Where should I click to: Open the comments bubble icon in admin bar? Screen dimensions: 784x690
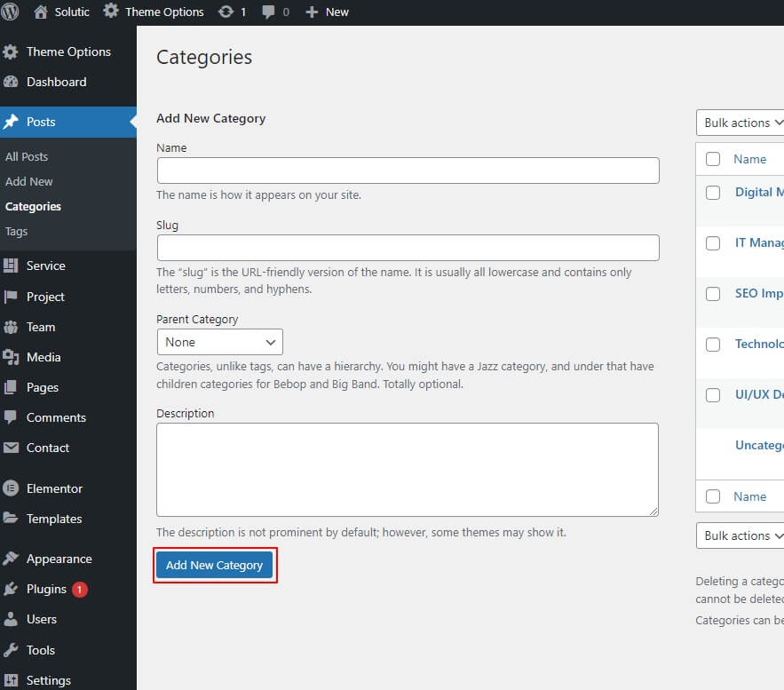pyautogui.click(x=269, y=12)
